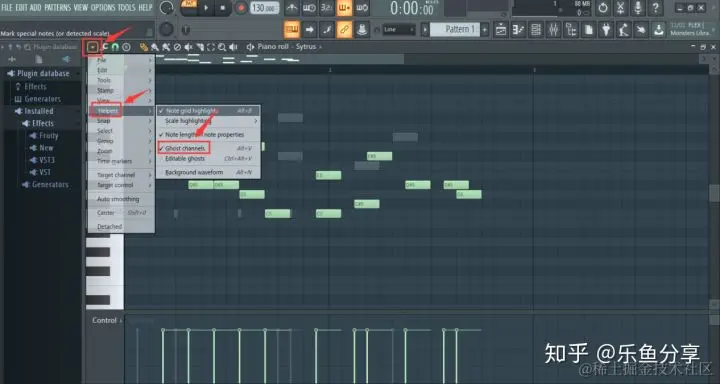The width and height of the screenshot is (720, 384).
Task: Open the Browser view icon
Action: click(x=571, y=30)
